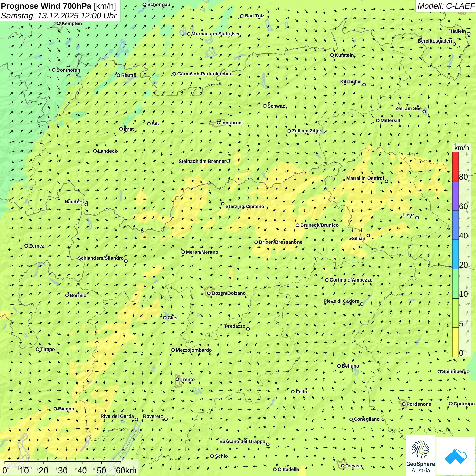Select the purple 60 km/h legend color
Image resolution: width=476 pixels, height=476 pixels.
pos(455,196)
